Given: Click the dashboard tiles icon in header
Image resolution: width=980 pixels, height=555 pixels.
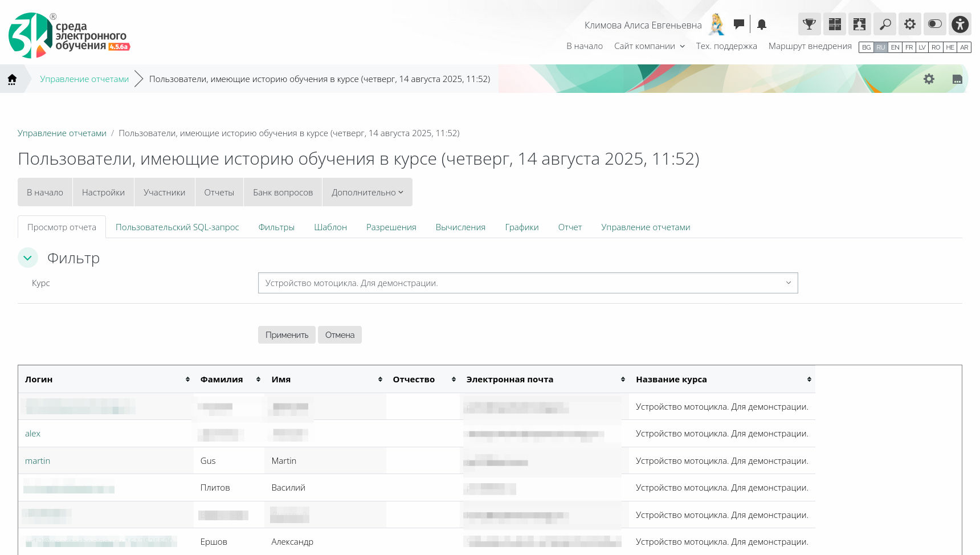Looking at the screenshot, I should (834, 24).
